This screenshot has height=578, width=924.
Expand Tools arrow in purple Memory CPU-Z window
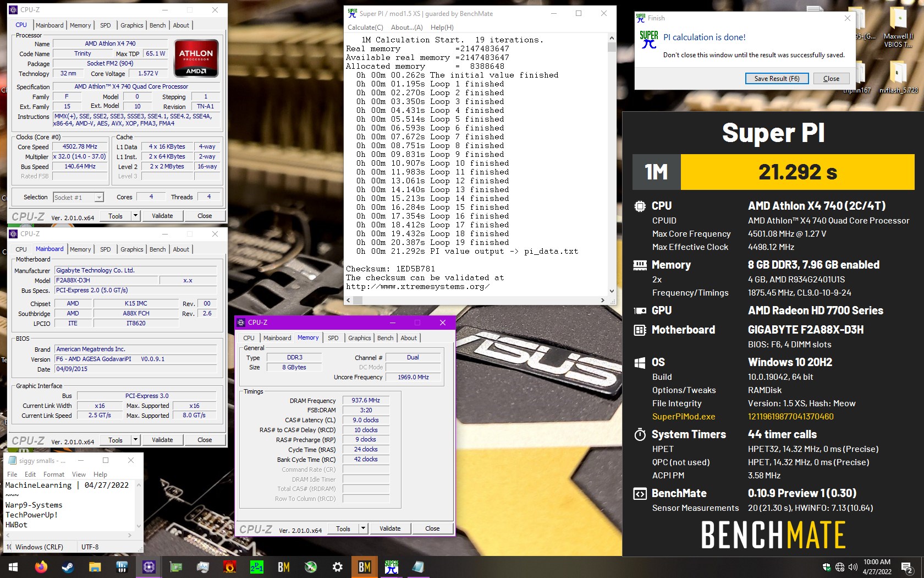click(363, 528)
